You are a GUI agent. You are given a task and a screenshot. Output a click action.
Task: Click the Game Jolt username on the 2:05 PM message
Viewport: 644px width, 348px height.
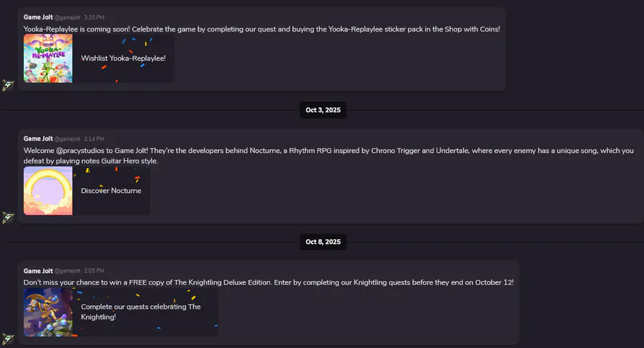38,271
